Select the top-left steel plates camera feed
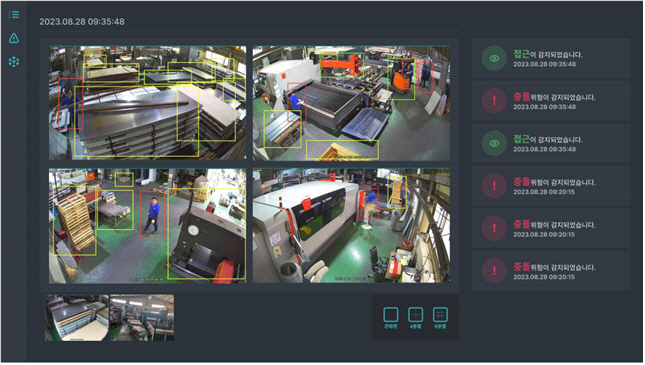 tap(148, 103)
